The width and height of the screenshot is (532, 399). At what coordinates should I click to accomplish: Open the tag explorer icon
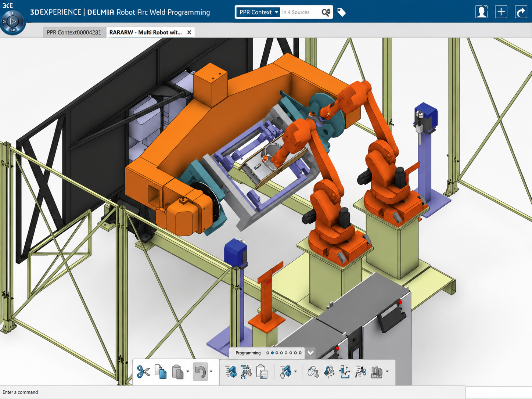(341, 12)
